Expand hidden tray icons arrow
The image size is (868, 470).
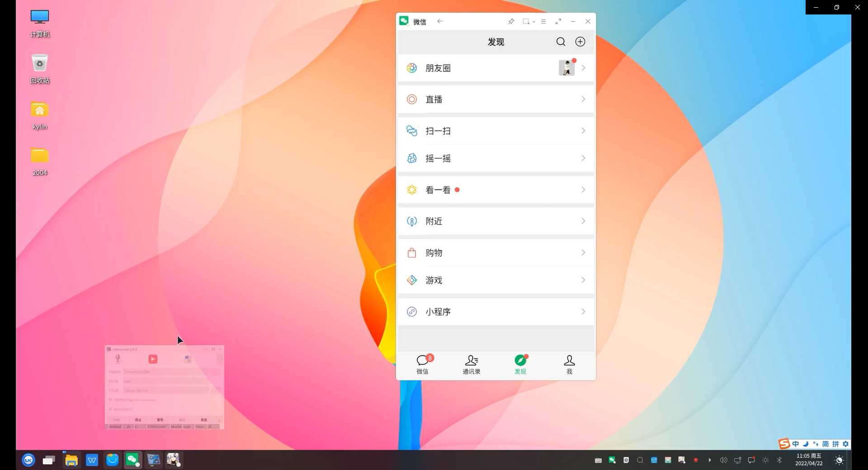tap(710, 460)
